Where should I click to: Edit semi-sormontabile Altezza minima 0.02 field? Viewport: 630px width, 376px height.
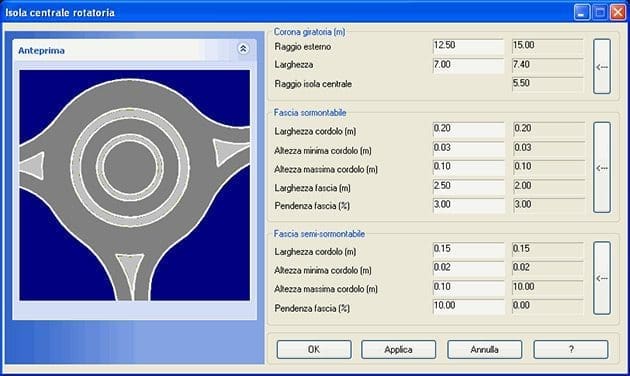(x=469, y=268)
